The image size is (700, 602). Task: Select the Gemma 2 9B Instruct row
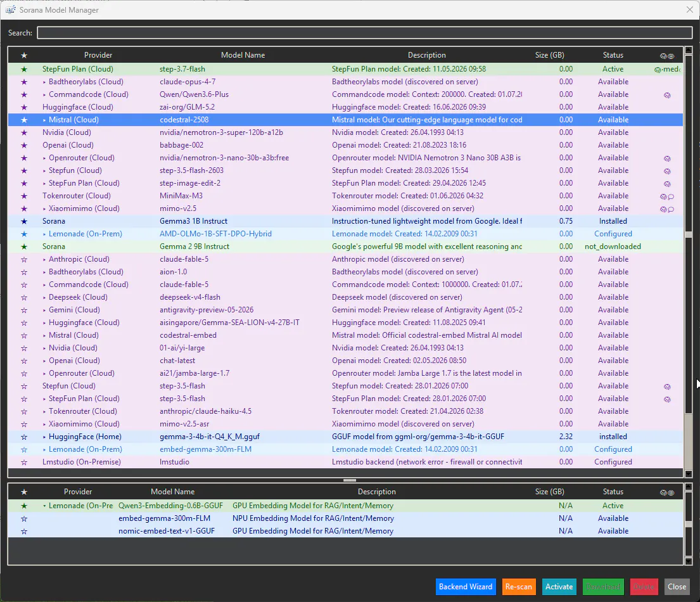[x=345, y=247]
